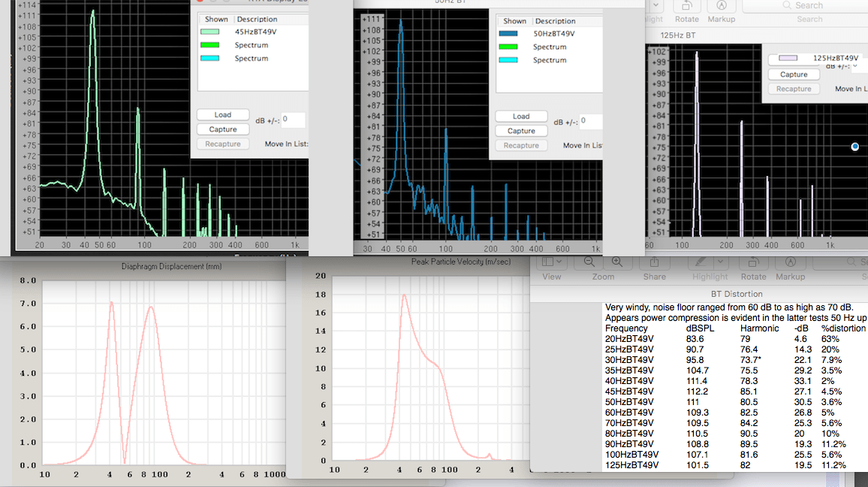The image size is (868, 487).
Task: Click Load button in 45Hz RTA window
Action: pos(223,115)
